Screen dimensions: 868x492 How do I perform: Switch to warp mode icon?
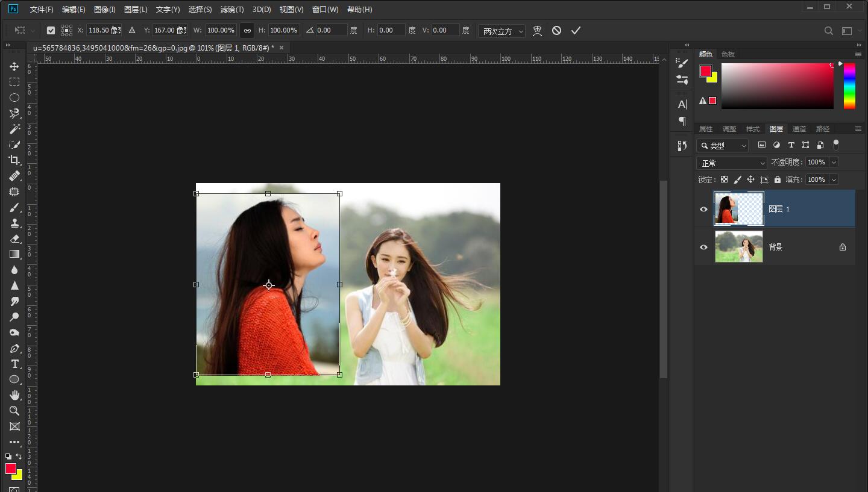pyautogui.click(x=537, y=30)
